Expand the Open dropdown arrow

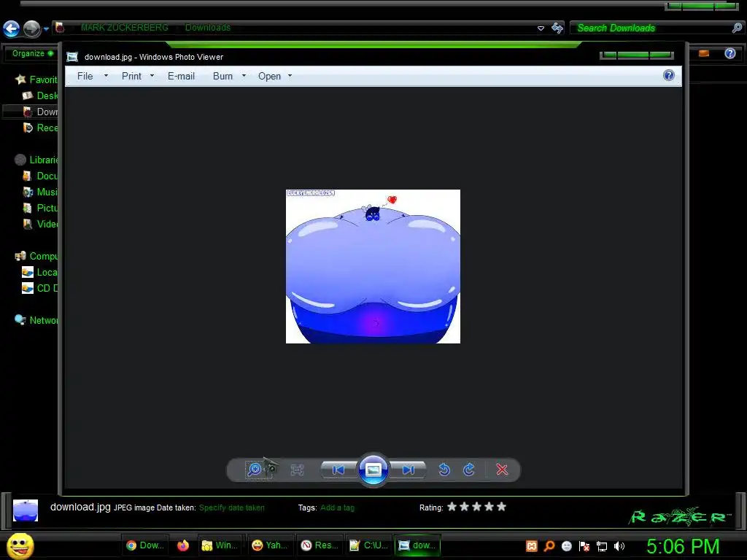pos(290,75)
